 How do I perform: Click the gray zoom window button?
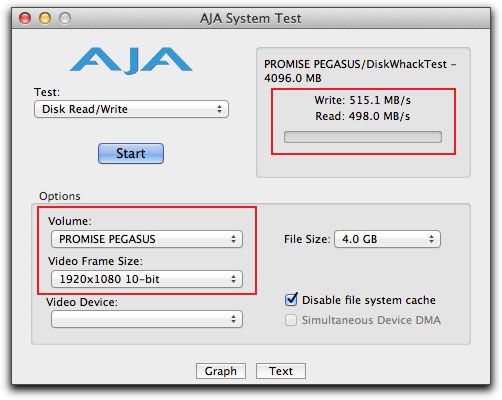pyautogui.click(x=65, y=18)
